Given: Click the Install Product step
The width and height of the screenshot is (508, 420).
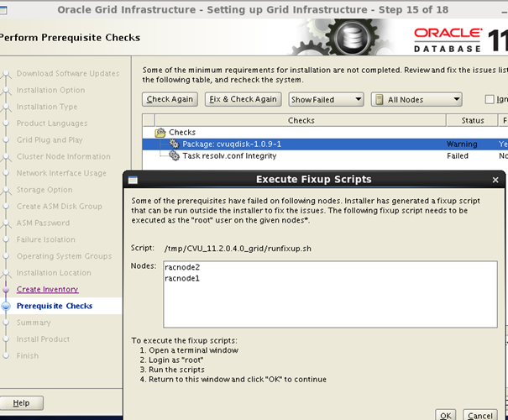Looking at the screenshot, I should tap(43, 339).
